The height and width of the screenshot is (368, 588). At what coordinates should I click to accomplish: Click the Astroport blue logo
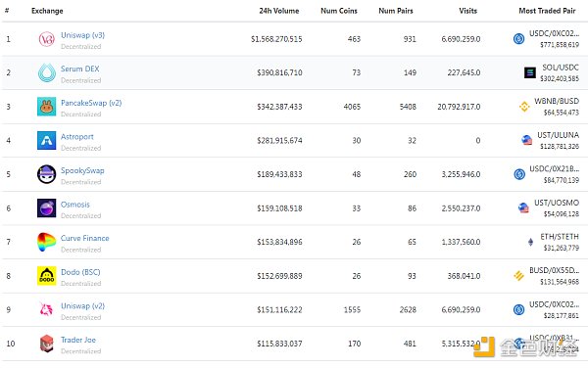point(46,140)
